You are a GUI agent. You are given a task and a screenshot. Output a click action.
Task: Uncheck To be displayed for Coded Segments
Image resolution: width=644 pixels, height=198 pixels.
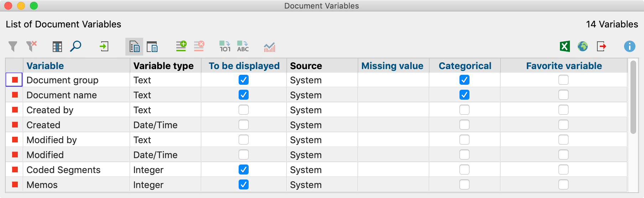pyautogui.click(x=244, y=170)
